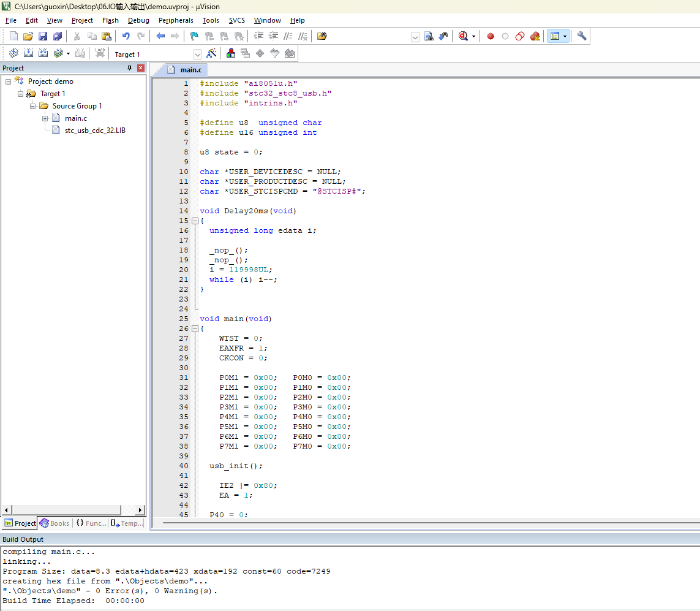The width and height of the screenshot is (700, 611).
Task: Switch to the Books panel tab
Action: (55, 523)
